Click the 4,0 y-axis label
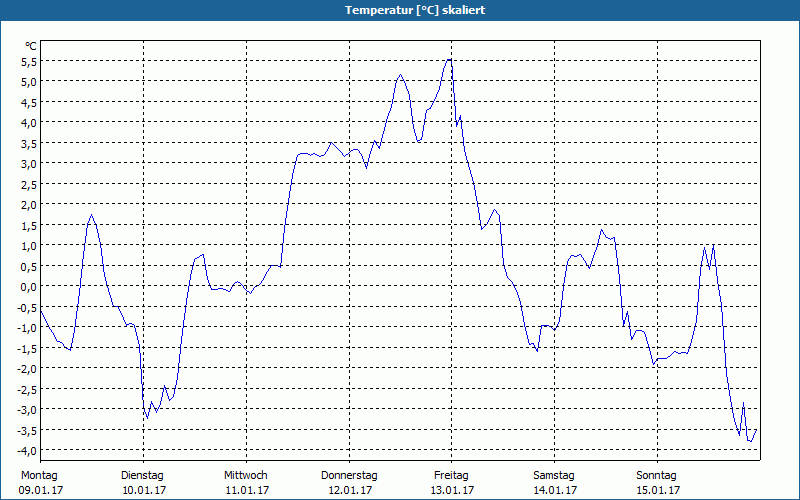This screenshot has height=500, width=800. click(x=30, y=123)
